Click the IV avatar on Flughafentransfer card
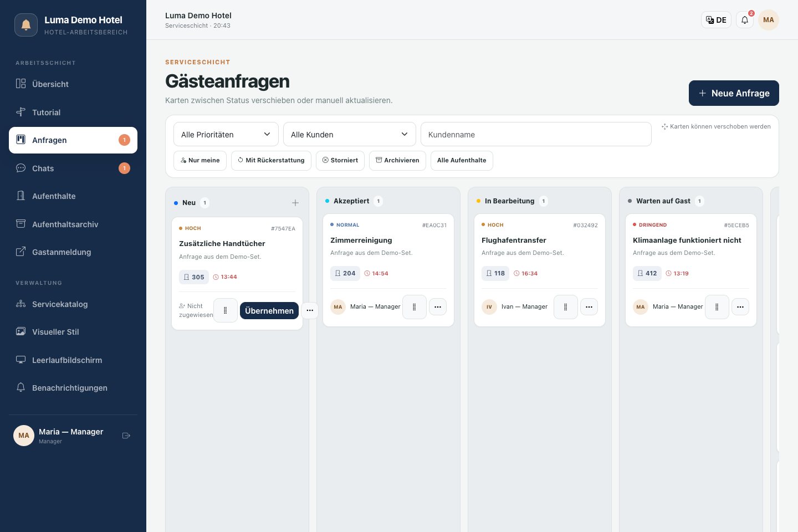Screen dimensions: 798x532 click(x=489, y=307)
